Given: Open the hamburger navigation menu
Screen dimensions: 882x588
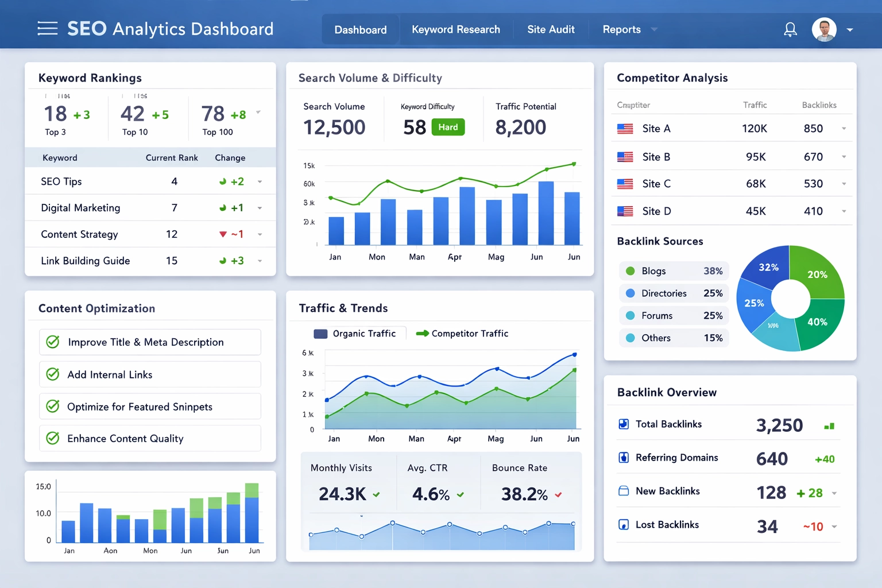Looking at the screenshot, I should coord(48,28).
